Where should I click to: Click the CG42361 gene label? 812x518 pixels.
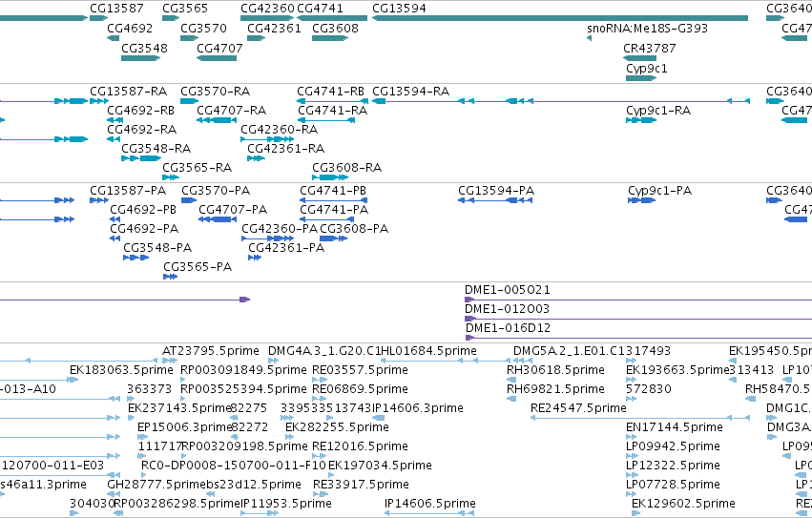(x=274, y=28)
